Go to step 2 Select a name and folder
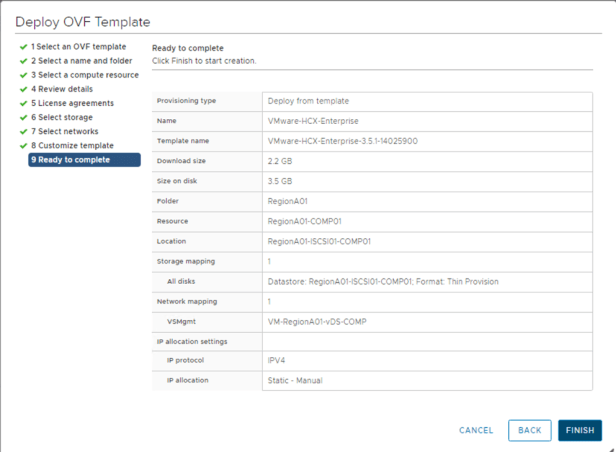This screenshot has width=616, height=452. pyautogui.click(x=84, y=61)
